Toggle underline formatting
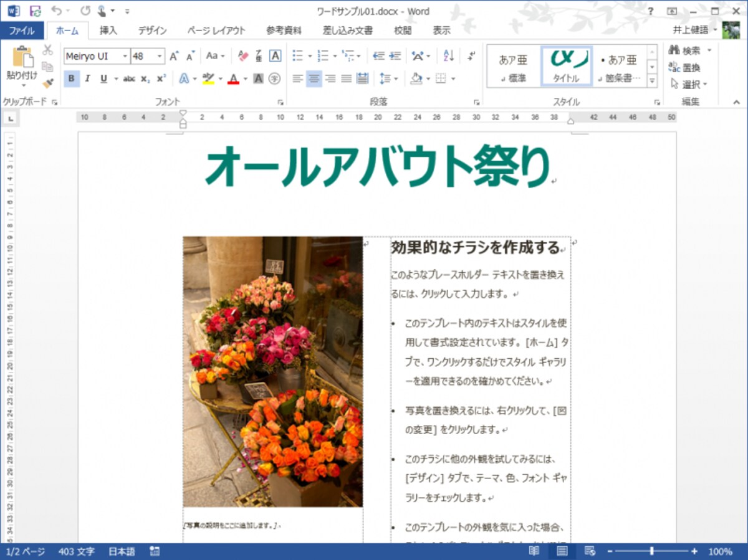This screenshot has width=748, height=560. [x=103, y=78]
